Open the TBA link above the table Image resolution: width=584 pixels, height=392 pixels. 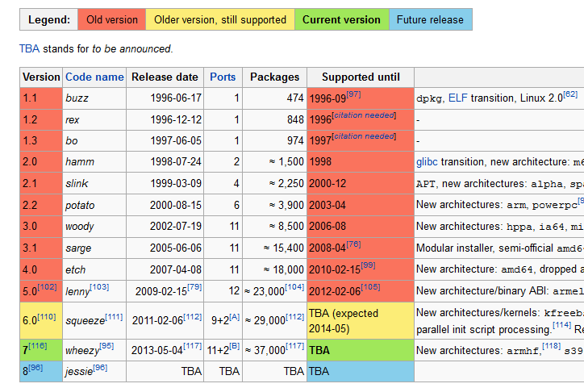[x=29, y=48]
